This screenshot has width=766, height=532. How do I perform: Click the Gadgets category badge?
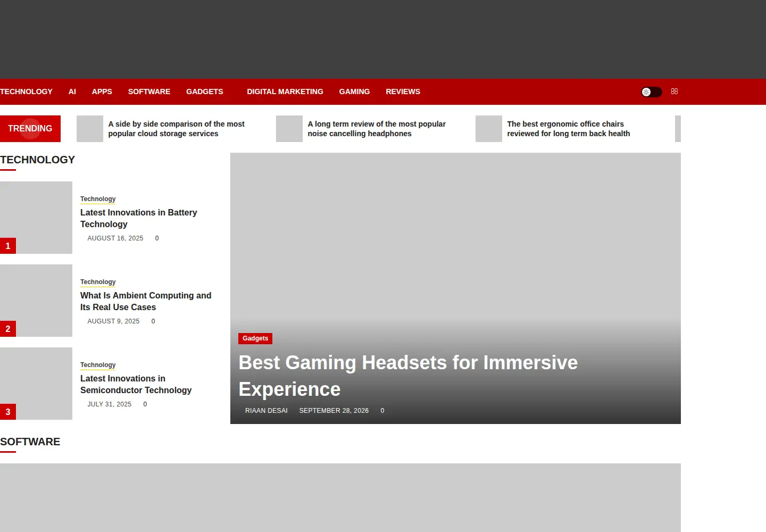tap(255, 338)
